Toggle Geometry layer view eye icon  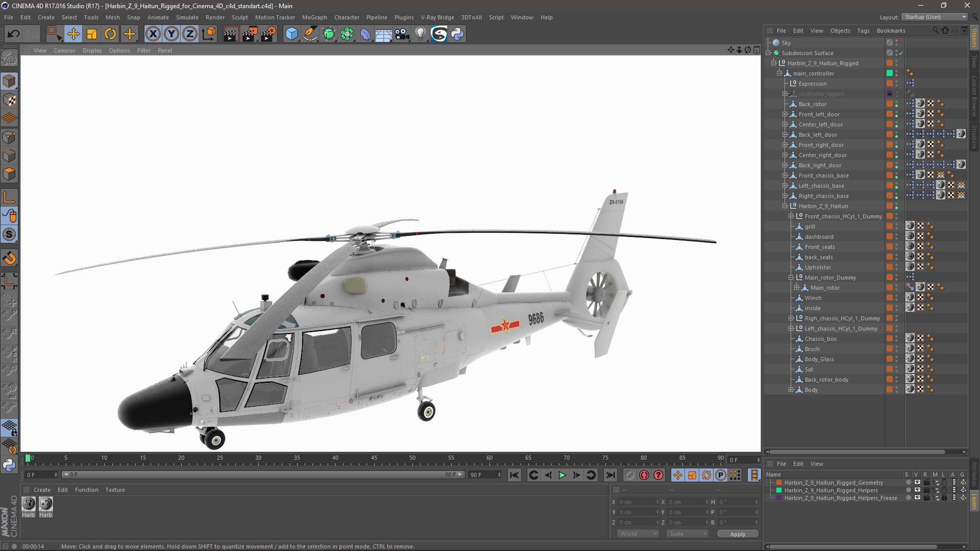917,483
